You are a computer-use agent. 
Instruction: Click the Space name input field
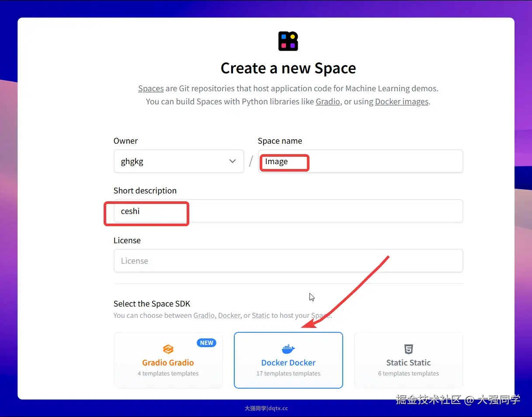click(x=360, y=161)
